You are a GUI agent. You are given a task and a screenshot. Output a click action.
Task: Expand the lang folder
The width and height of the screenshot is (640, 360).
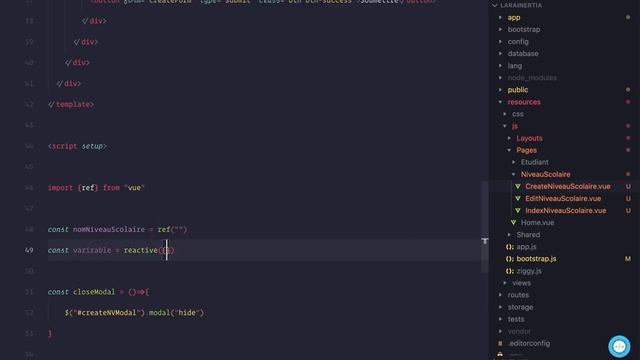tap(500, 66)
